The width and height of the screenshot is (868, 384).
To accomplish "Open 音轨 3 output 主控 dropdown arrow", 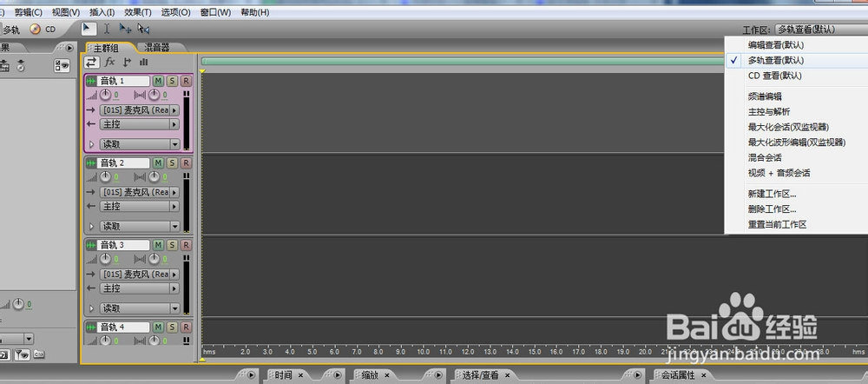I will coord(175,288).
